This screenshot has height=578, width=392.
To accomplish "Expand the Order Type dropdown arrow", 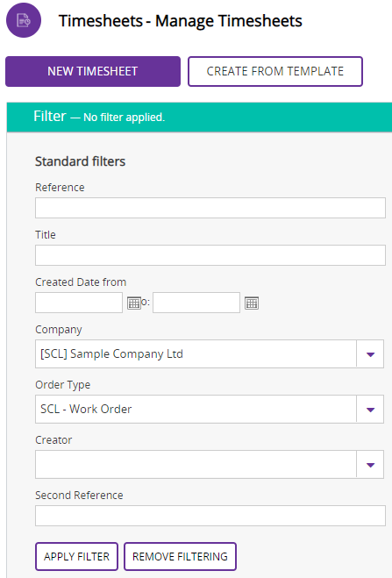I will pos(370,410).
